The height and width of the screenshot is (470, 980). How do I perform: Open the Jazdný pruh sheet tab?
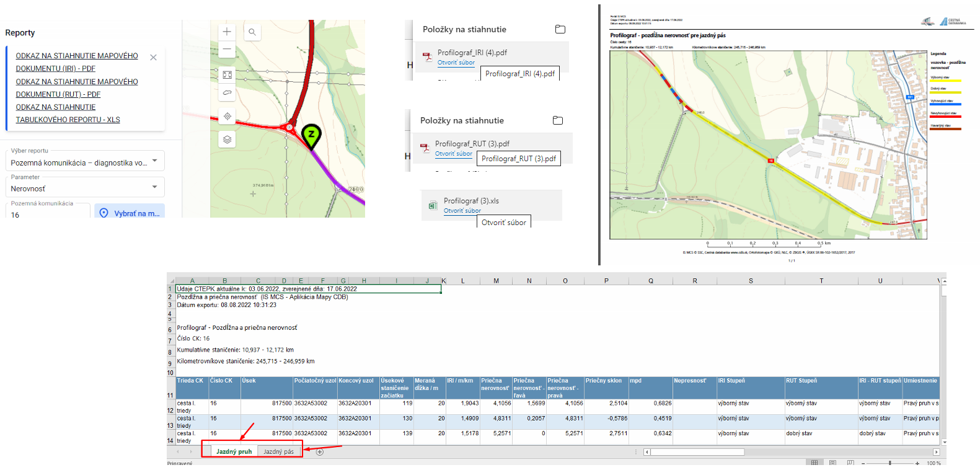click(x=234, y=451)
